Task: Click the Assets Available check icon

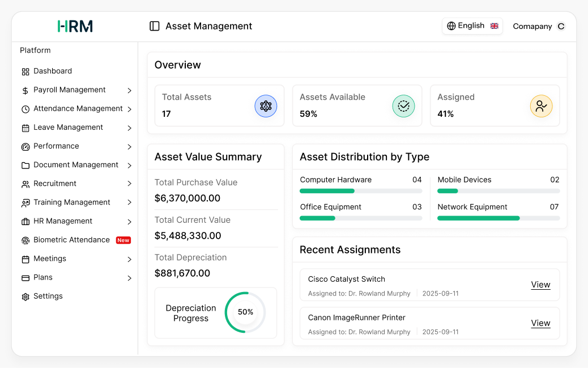Action: [x=403, y=106]
